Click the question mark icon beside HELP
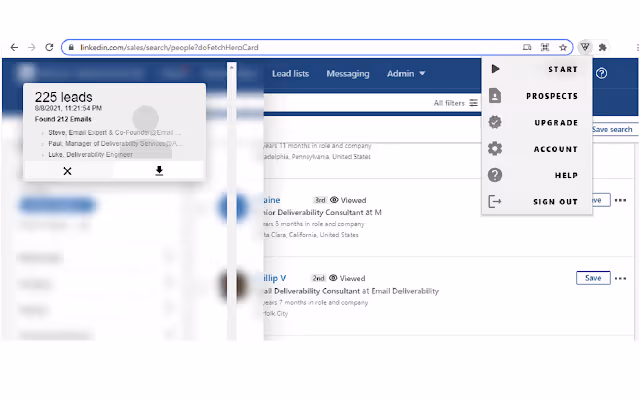This screenshot has width=640, height=400. tap(495, 175)
